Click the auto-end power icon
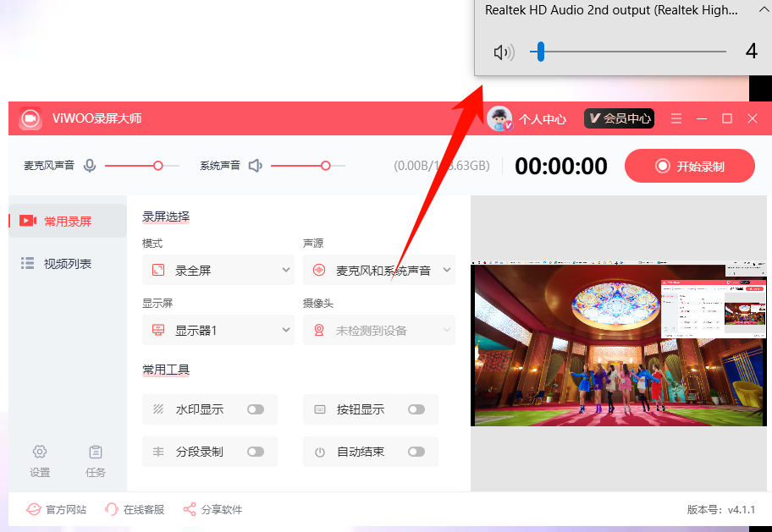This screenshot has height=532, width=772. pyautogui.click(x=319, y=452)
